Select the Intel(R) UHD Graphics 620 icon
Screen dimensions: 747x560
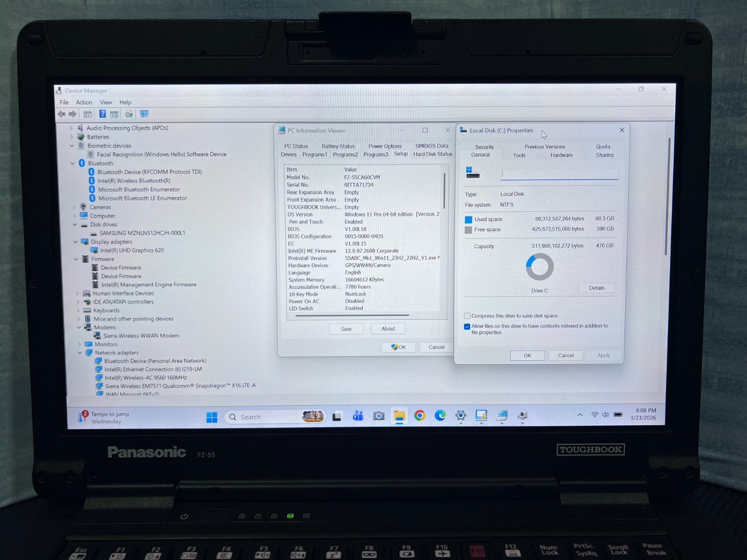[94, 250]
